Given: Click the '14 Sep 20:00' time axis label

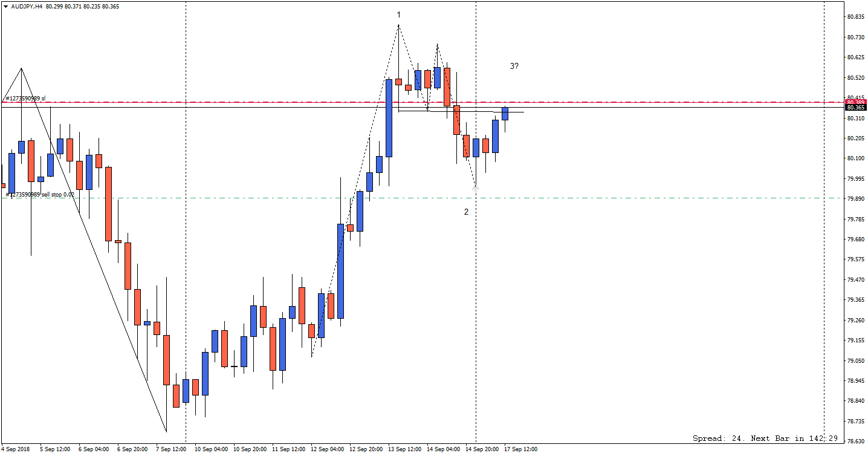Looking at the screenshot, I should [x=482, y=449].
